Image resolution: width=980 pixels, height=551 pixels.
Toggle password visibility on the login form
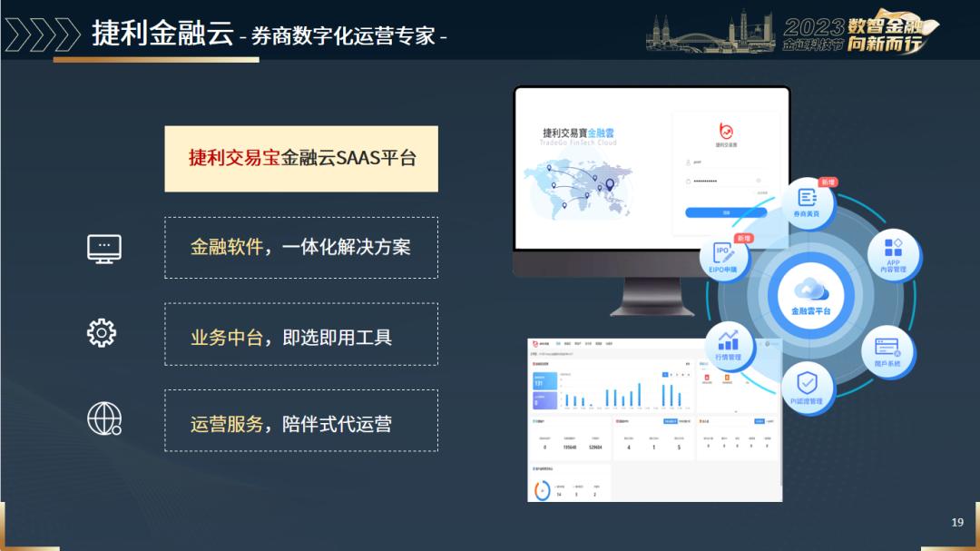tap(759, 180)
